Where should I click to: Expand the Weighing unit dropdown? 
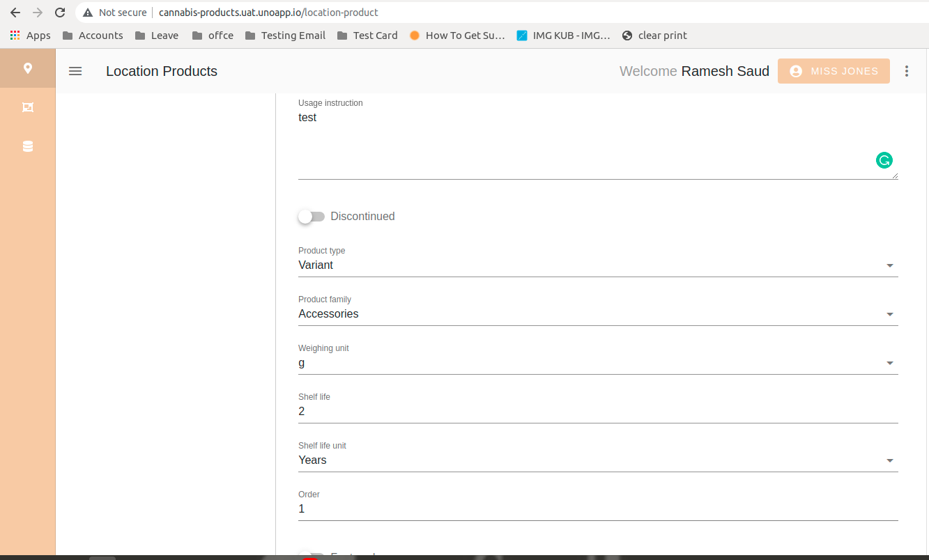(597, 363)
